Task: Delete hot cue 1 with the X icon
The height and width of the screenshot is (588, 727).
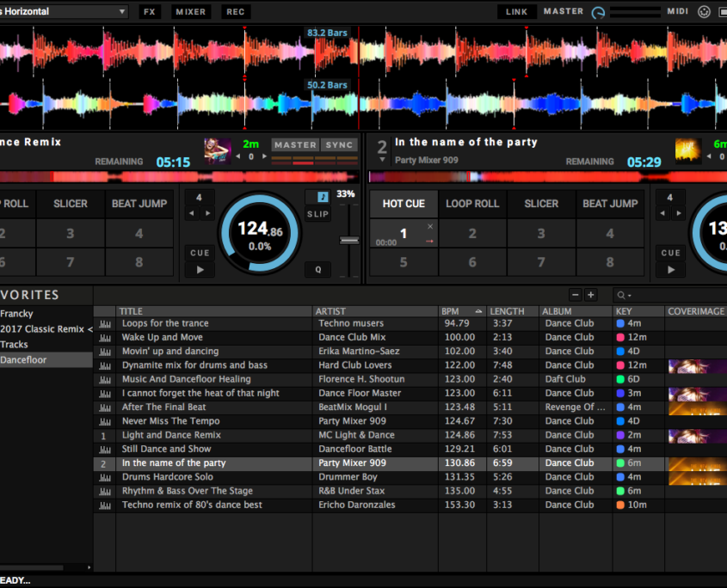Action: click(430, 227)
